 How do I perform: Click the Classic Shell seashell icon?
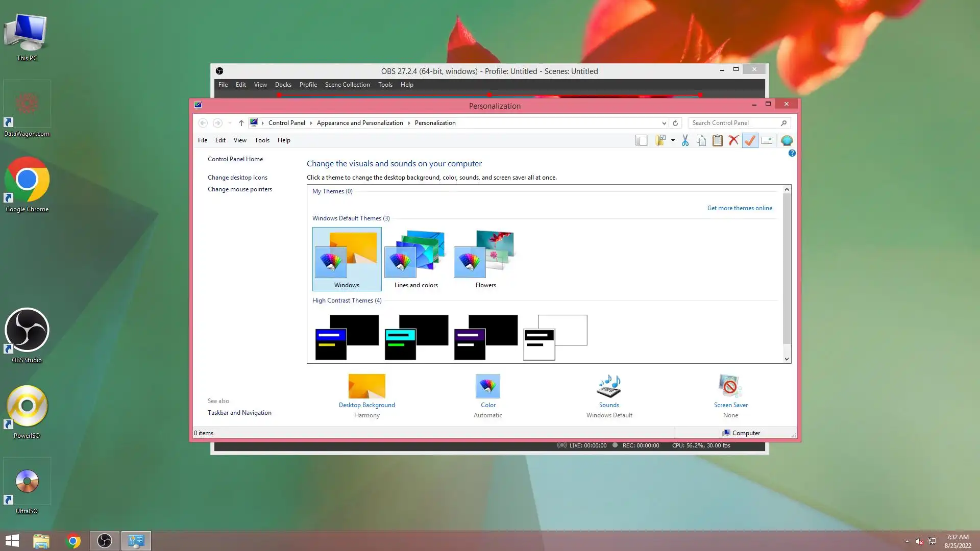787,140
